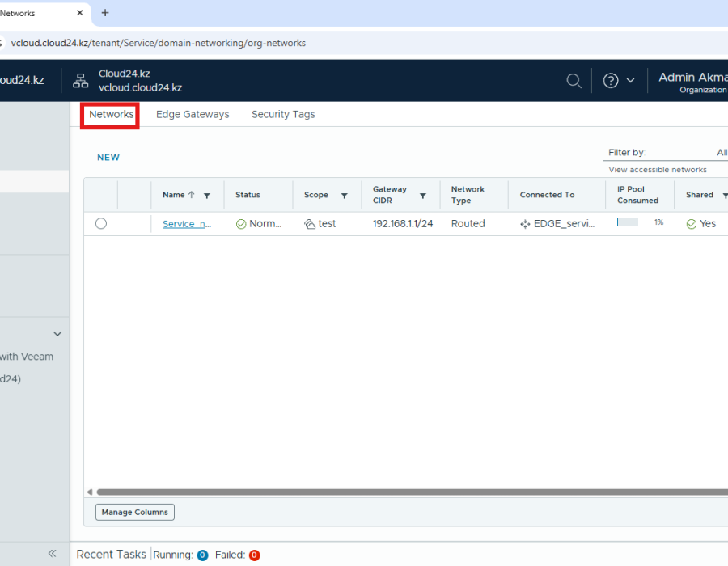Click the Recent Tasks label
Screen dimensions: 728x566
(x=111, y=555)
